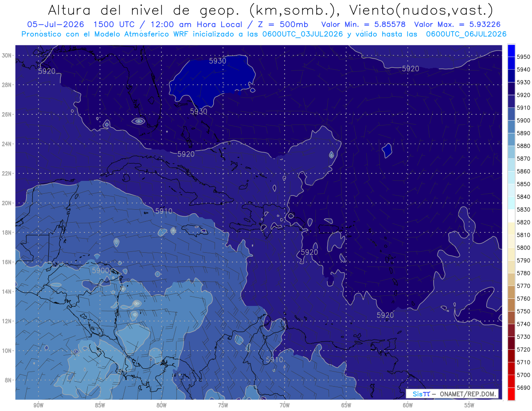532x411 pixels.
Task: Select the valid-until time '0600UTC_06JUL2026'
Action: [466, 34]
